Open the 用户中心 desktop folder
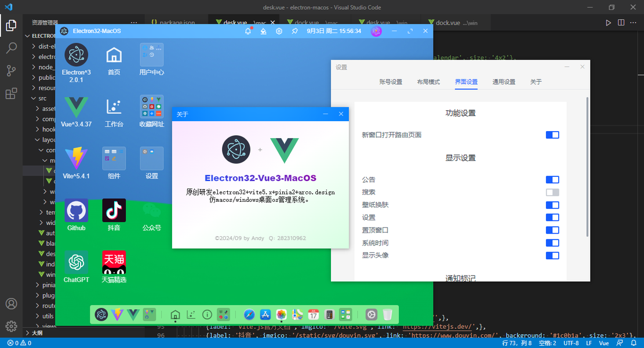This screenshot has height=348, width=644. coord(151,60)
